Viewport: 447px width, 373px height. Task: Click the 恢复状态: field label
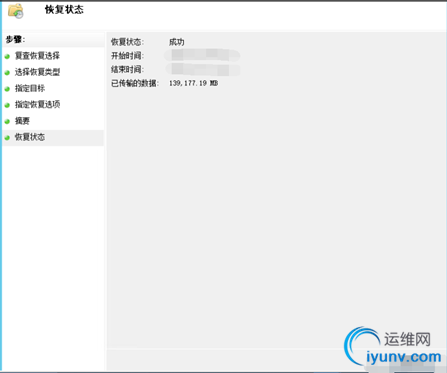pyautogui.click(x=127, y=42)
